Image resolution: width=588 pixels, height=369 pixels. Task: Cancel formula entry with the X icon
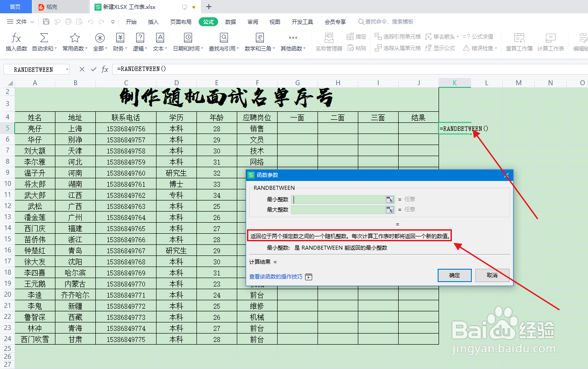click(82, 69)
